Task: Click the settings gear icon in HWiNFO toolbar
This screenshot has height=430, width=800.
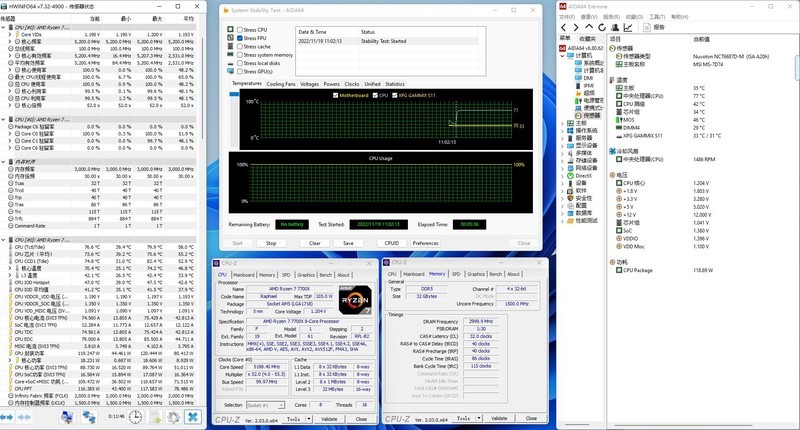Action: [172, 417]
